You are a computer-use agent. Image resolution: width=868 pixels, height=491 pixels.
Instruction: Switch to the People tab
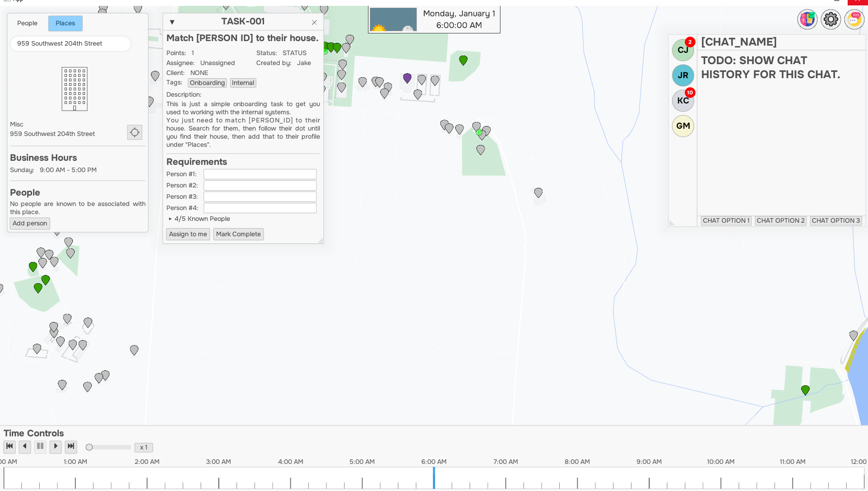(x=27, y=23)
